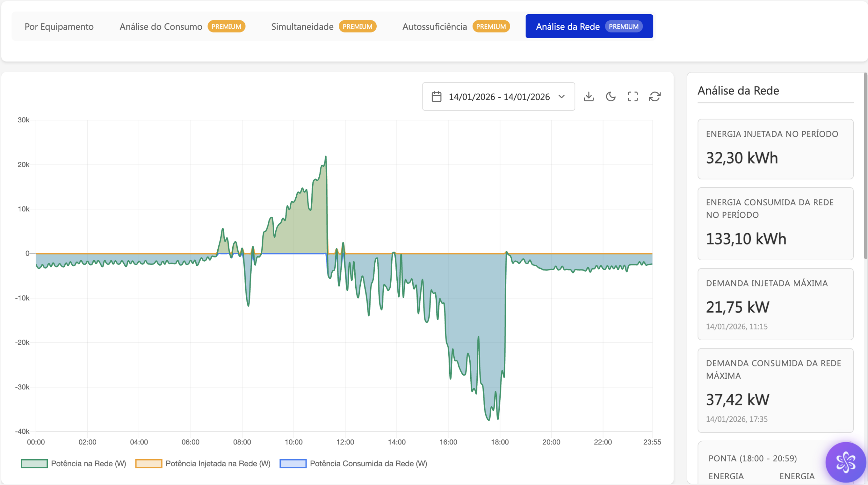Open Análise do Consumo tab
The width and height of the screenshot is (868, 485).
[x=161, y=26]
